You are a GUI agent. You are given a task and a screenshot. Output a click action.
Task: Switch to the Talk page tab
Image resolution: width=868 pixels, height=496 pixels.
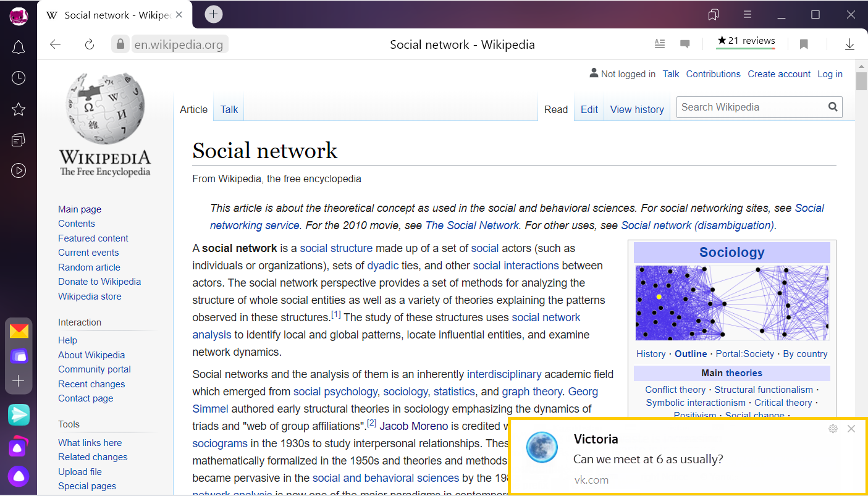[229, 109]
